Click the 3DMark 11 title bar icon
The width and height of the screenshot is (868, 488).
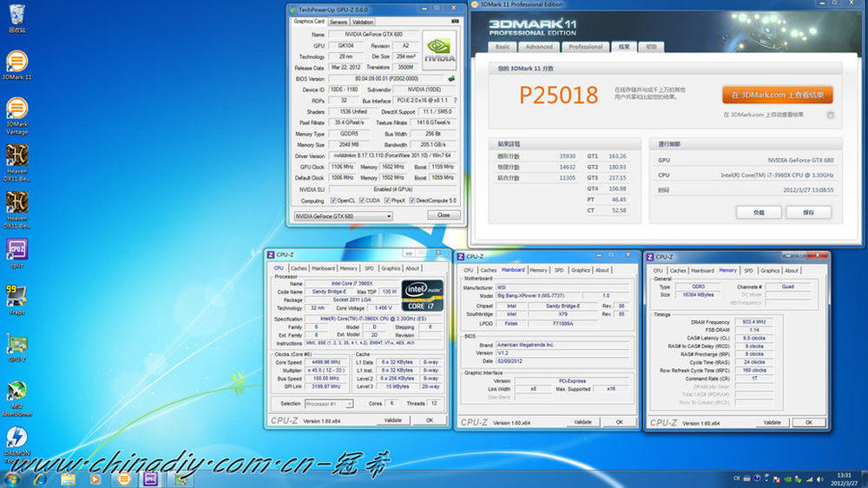pos(475,4)
